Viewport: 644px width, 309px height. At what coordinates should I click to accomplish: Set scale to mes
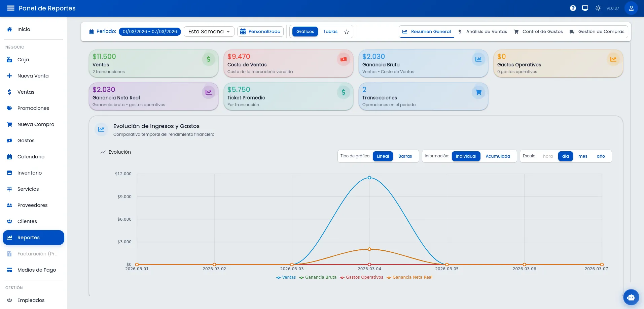(582, 156)
